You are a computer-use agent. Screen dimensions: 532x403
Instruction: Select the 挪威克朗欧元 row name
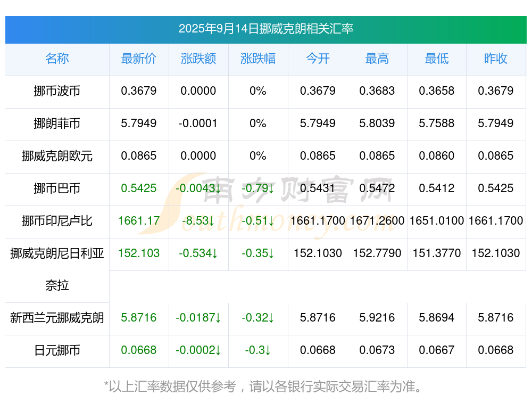[x=57, y=156]
